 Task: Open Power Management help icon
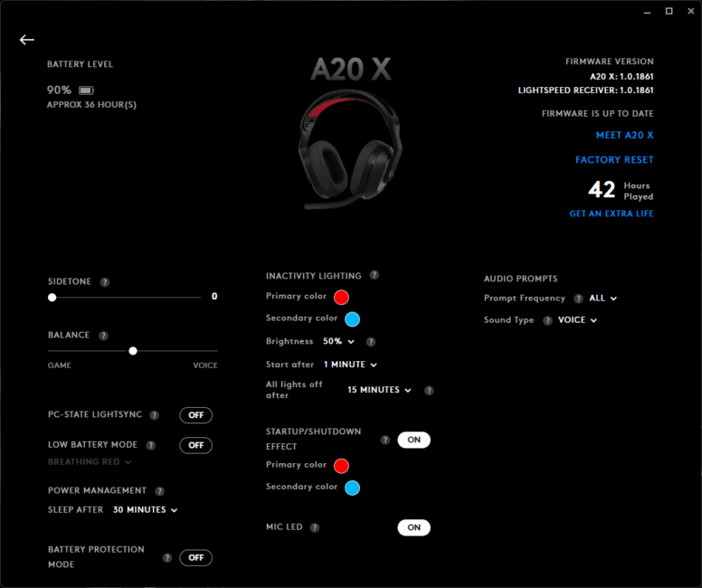pyautogui.click(x=159, y=491)
